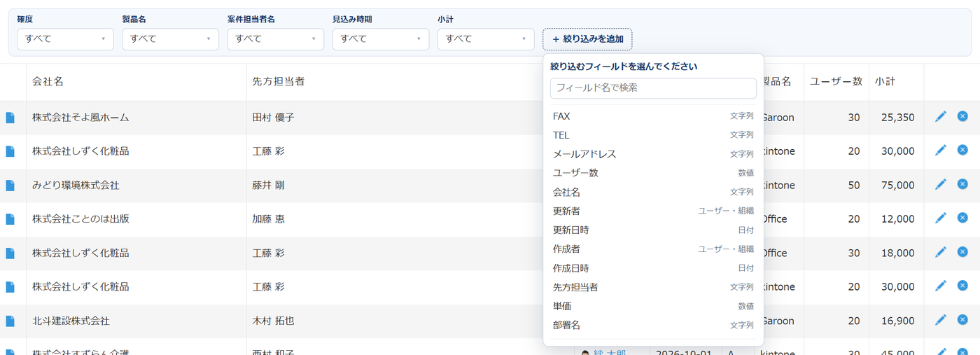Viewport: 980px width, 355px height.
Task: Open record document icon for 株式会社そよ風ホーム
Action: click(x=10, y=118)
